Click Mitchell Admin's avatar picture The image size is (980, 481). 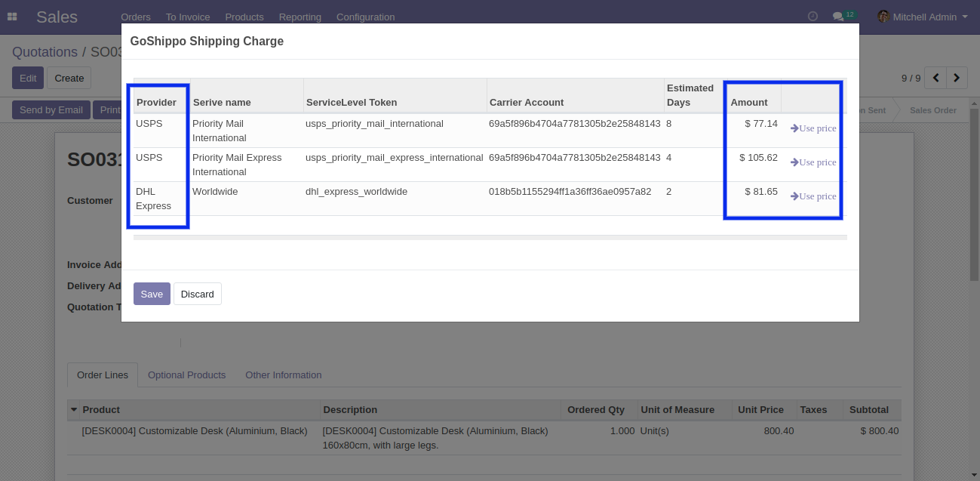883,17
